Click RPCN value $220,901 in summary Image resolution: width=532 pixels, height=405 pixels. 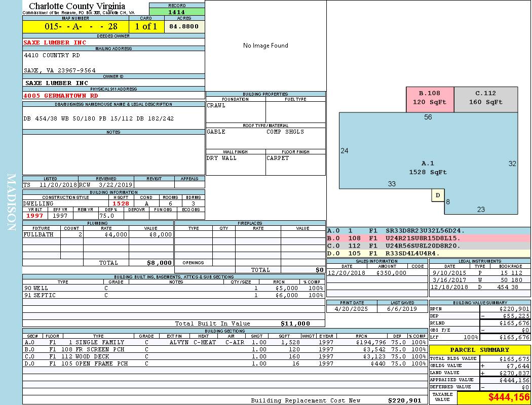[514, 309]
